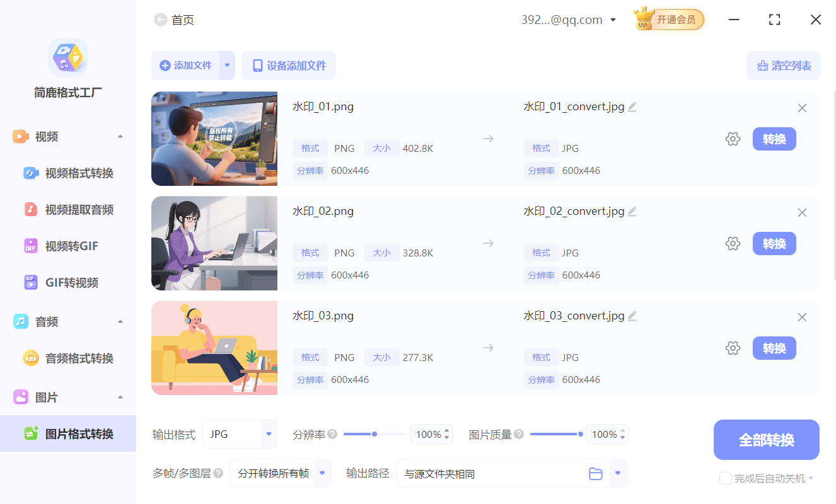Go back using the 首页 arrow icon
The width and height of the screenshot is (836, 504).
(161, 20)
